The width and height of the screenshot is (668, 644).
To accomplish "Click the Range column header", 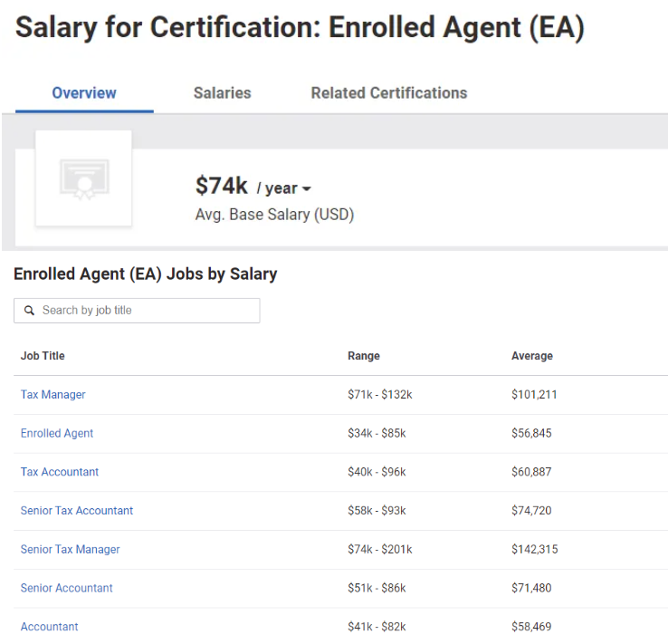I will click(364, 356).
